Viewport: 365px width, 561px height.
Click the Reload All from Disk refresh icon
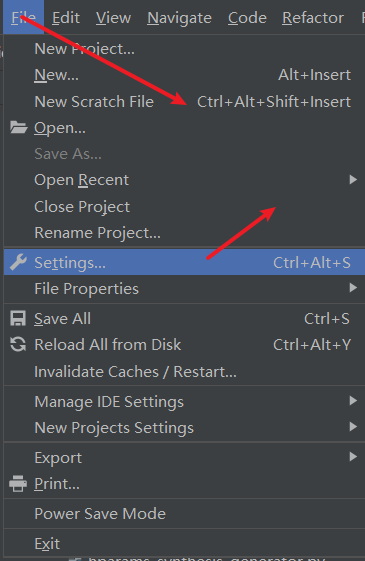(x=18, y=345)
